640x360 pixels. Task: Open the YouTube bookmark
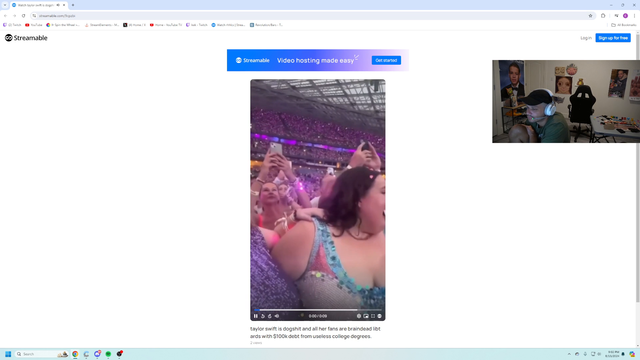click(33, 25)
